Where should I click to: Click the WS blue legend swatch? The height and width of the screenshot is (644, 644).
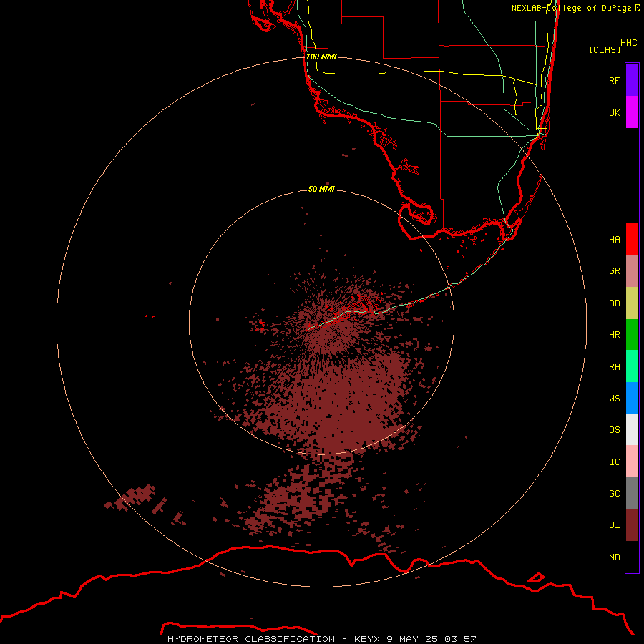coord(632,398)
